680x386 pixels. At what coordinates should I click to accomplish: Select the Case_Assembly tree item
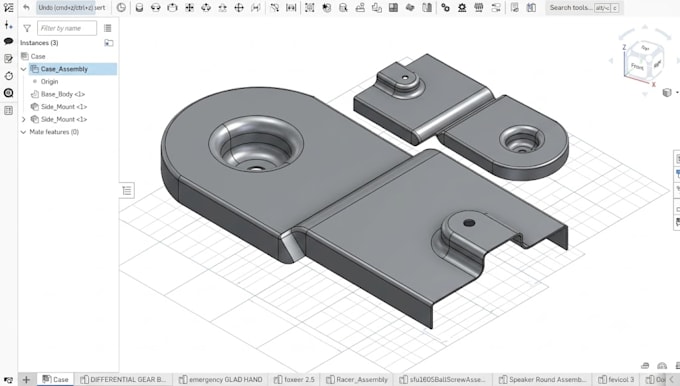73,69
